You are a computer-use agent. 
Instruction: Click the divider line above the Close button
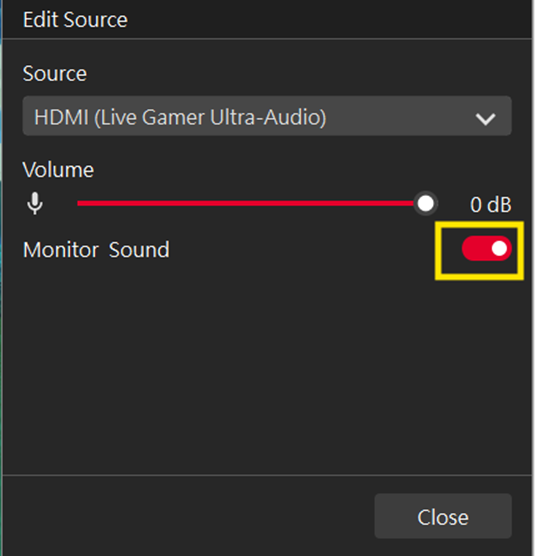click(x=267, y=474)
